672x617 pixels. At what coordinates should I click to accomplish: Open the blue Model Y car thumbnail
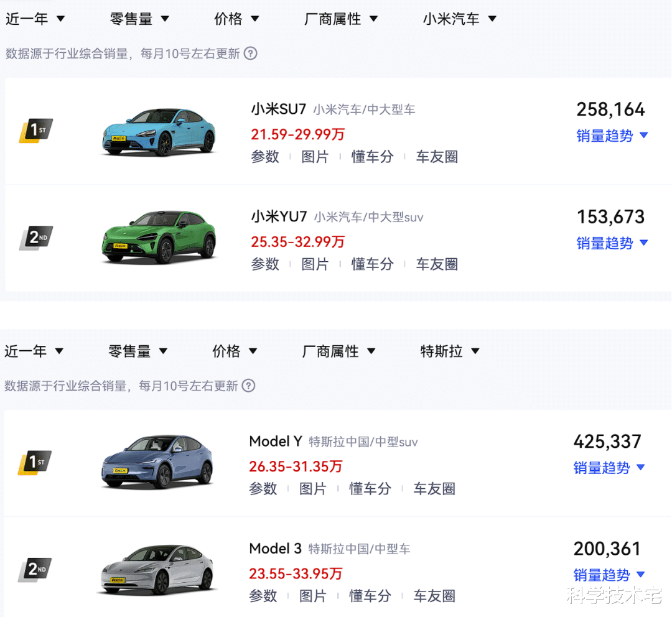click(x=157, y=462)
